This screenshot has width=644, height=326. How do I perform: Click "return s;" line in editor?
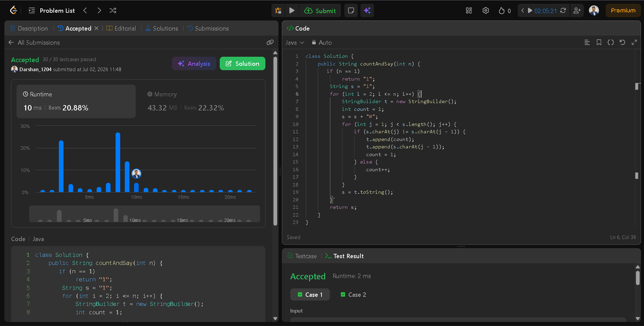pos(343,207)
